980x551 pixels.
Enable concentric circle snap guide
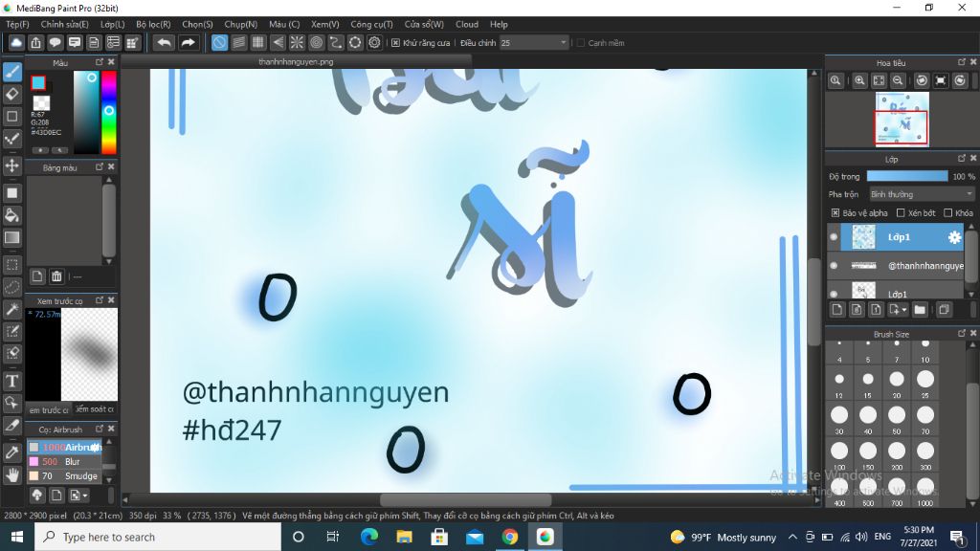click(x=316, y=42)
